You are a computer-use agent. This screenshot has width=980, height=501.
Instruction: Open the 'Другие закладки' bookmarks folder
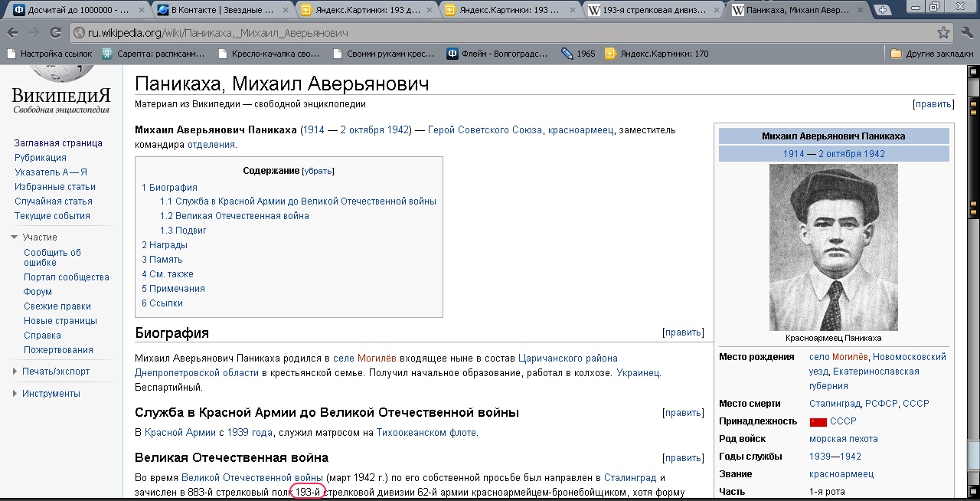pyautogui.click(x=931, y=54)
